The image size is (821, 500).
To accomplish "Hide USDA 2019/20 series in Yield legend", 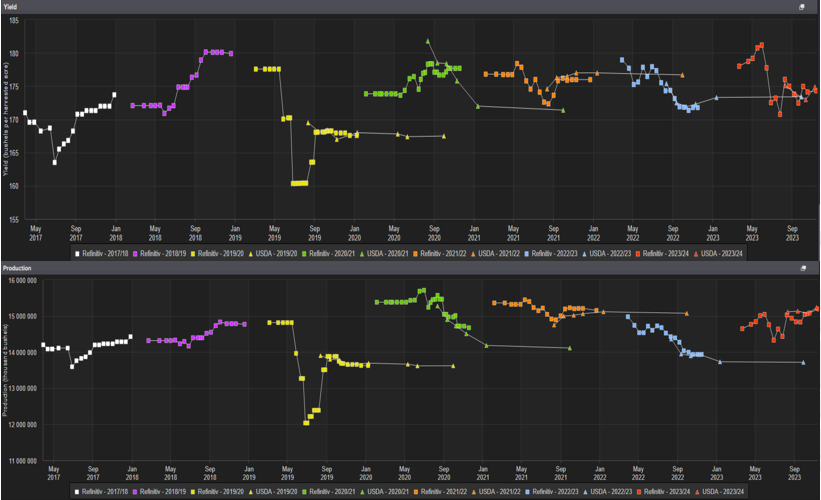I will (272, 253).
